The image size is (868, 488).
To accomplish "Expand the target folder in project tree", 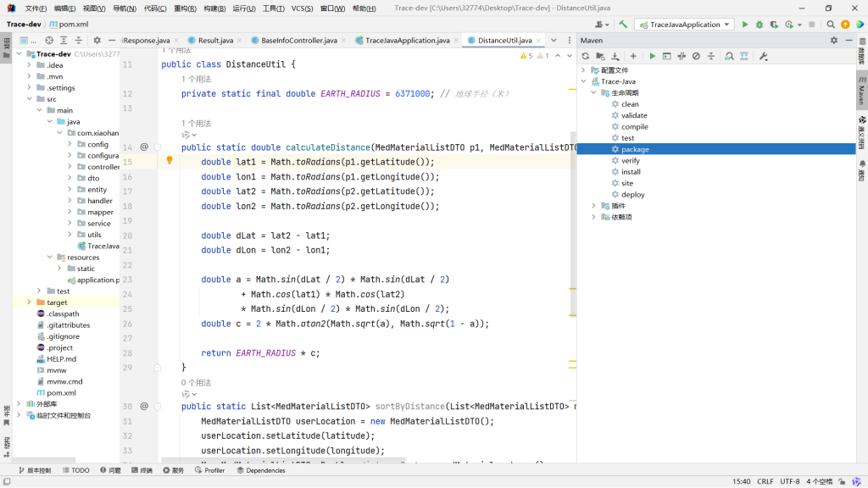I will pyautogui.click(x=29, y=302).
